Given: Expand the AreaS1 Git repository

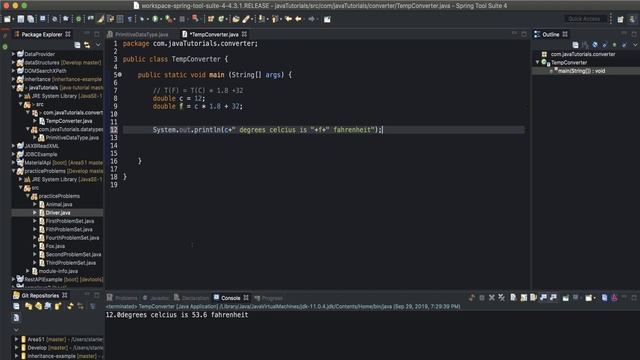Looking at the screenshot, I should pyautogui.click(x=16, y=339).
